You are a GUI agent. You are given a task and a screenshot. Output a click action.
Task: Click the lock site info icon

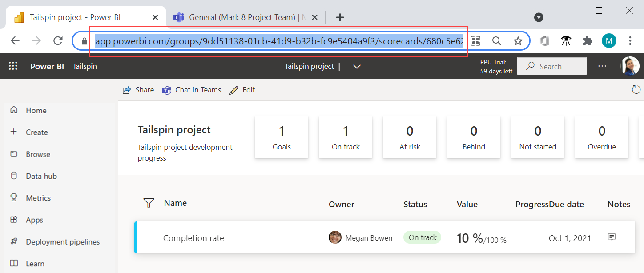click(85, 41)
